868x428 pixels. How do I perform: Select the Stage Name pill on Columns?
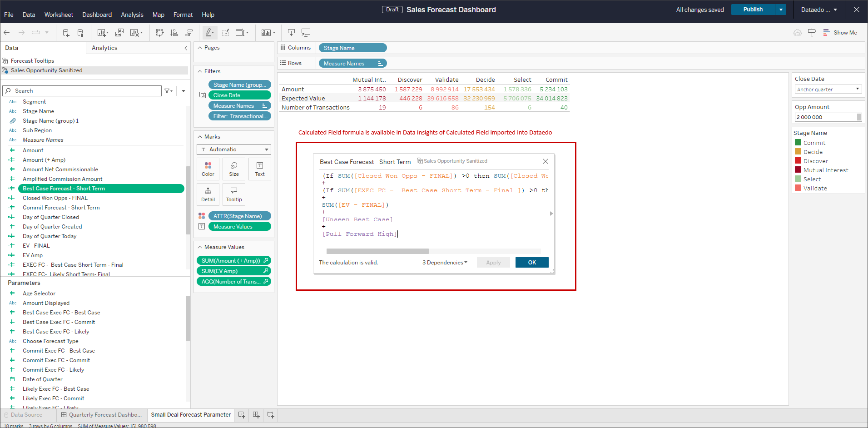[x=353, y=48]
